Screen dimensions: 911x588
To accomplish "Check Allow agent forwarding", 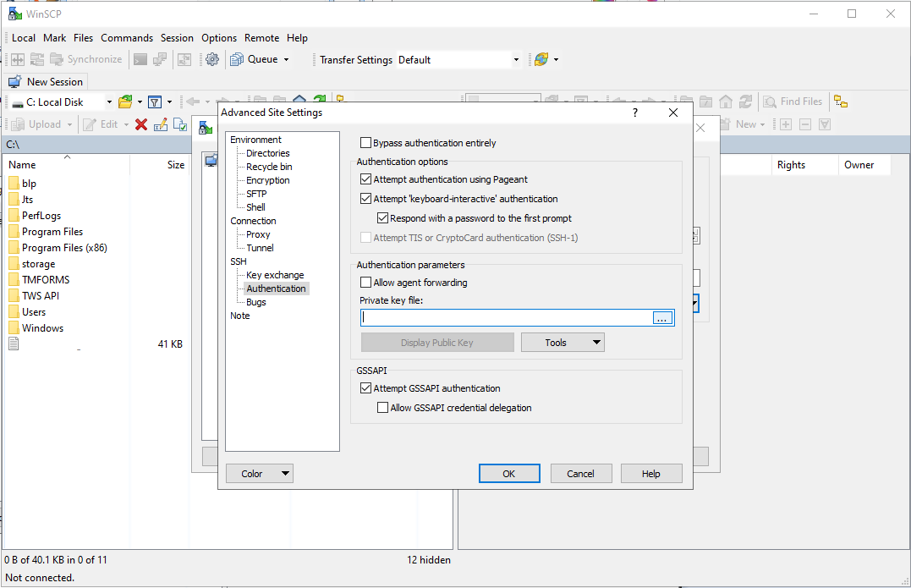I will coord(365,283).
